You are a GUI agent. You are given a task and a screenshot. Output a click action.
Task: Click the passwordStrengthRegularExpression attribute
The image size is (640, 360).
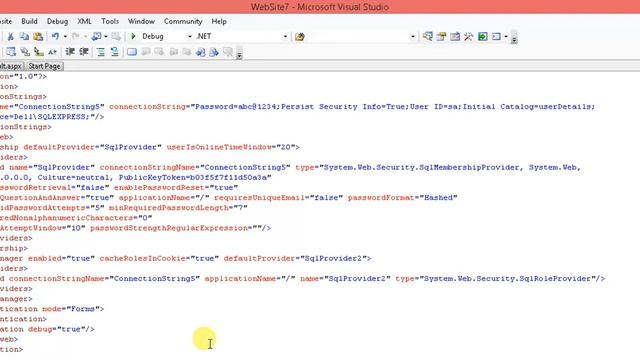[176, 228]
